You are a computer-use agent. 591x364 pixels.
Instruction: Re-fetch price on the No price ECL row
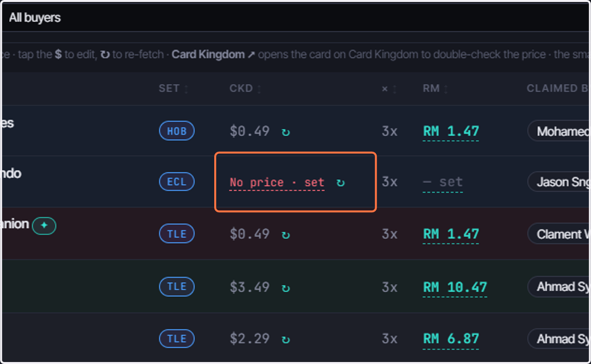click(x=340, y=183)
